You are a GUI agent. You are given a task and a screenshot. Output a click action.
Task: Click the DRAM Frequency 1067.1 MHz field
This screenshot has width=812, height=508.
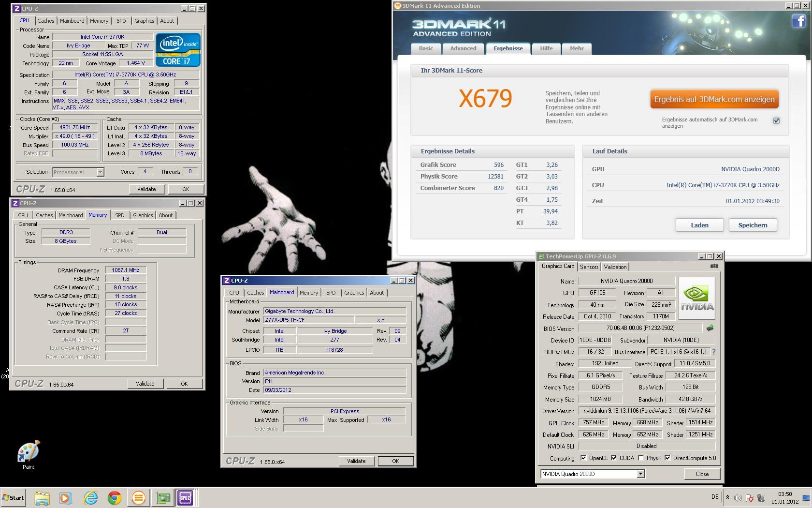[126, 270]
